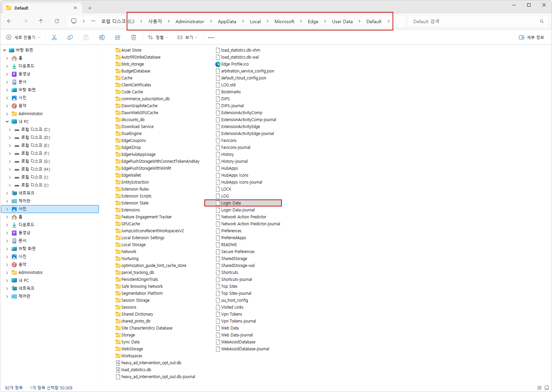The width and height of the screenshot is (552, 392).
Task: Select the Local Storage folder
Action: (130, 245)
